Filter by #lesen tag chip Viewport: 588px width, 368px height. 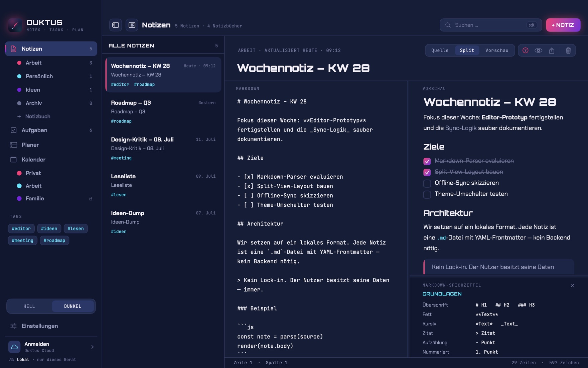coord(76,228)
